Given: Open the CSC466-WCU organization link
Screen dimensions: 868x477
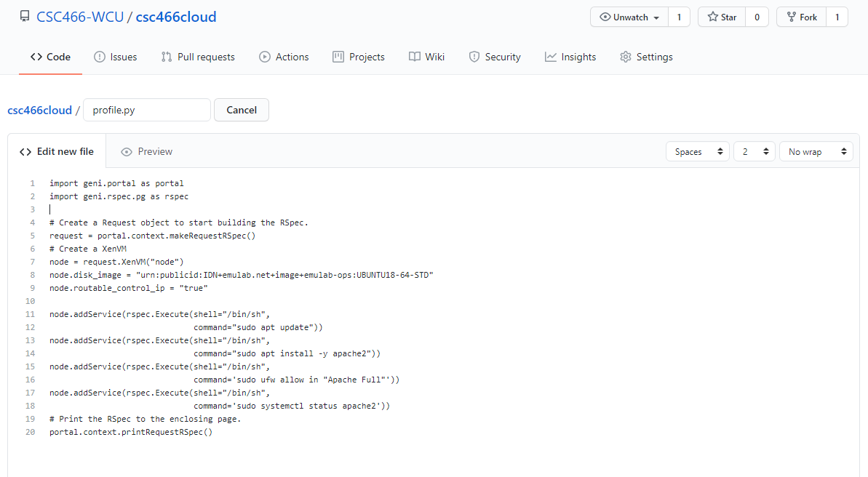Looking at the screenshot, I should [80, 17].
